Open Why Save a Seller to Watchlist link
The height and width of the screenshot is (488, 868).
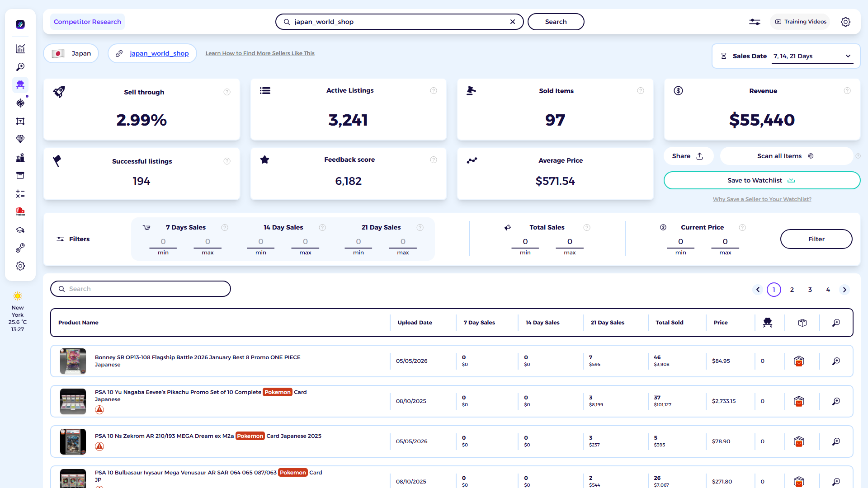762,199
